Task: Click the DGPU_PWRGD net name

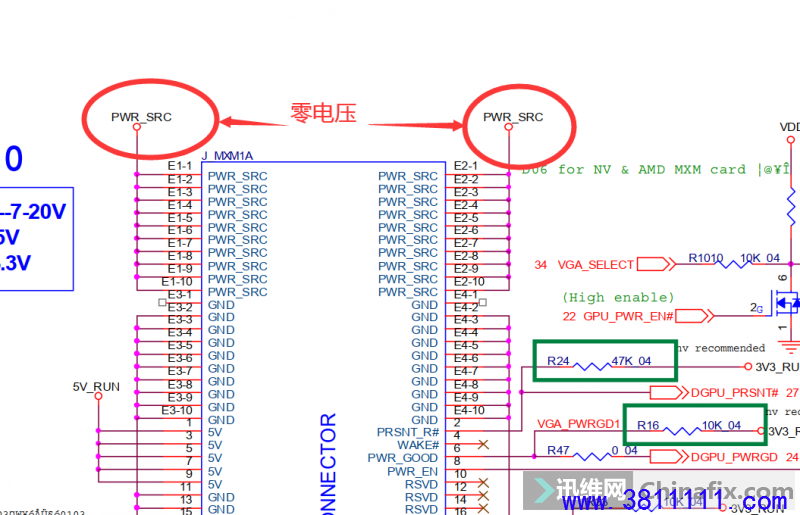Action: 734,457
